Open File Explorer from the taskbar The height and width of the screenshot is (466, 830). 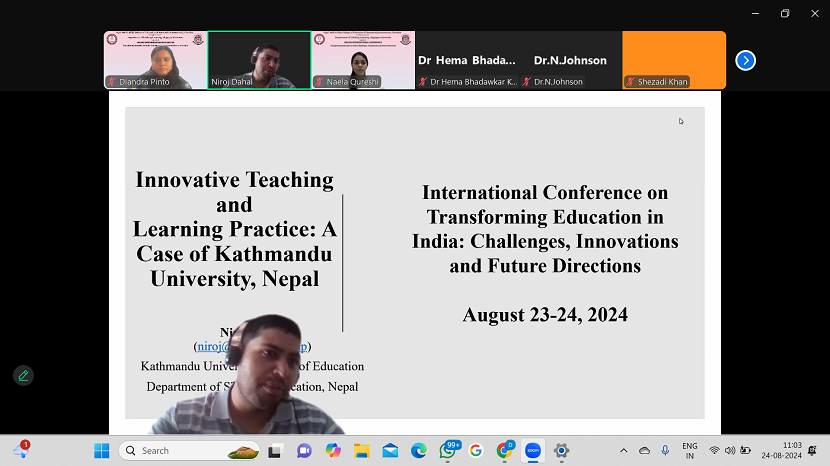click(x=362, y=451)
